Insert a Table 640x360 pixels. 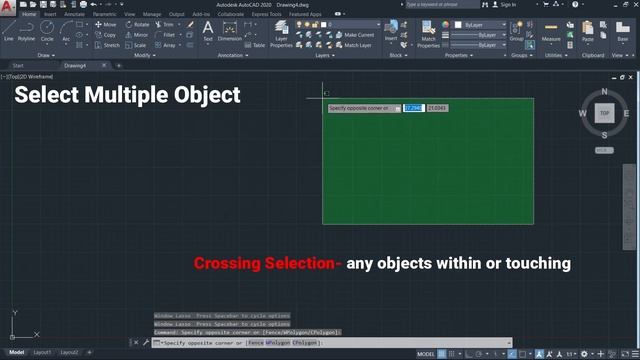pos(255,45)
